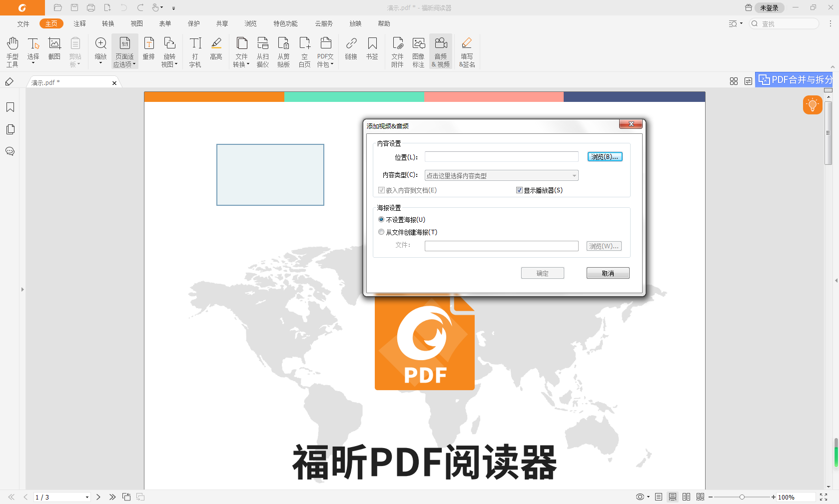Switch to the 保护 ribbon tab

pos(193,23)
